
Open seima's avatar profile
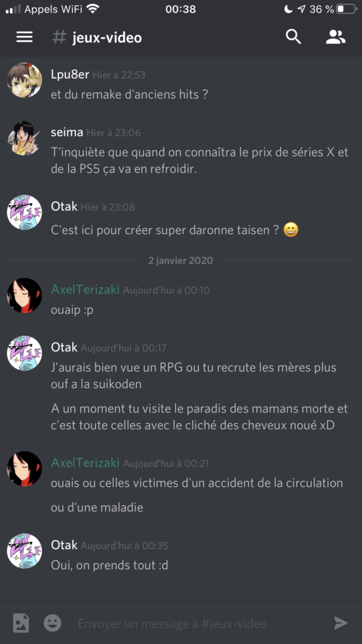25,138
